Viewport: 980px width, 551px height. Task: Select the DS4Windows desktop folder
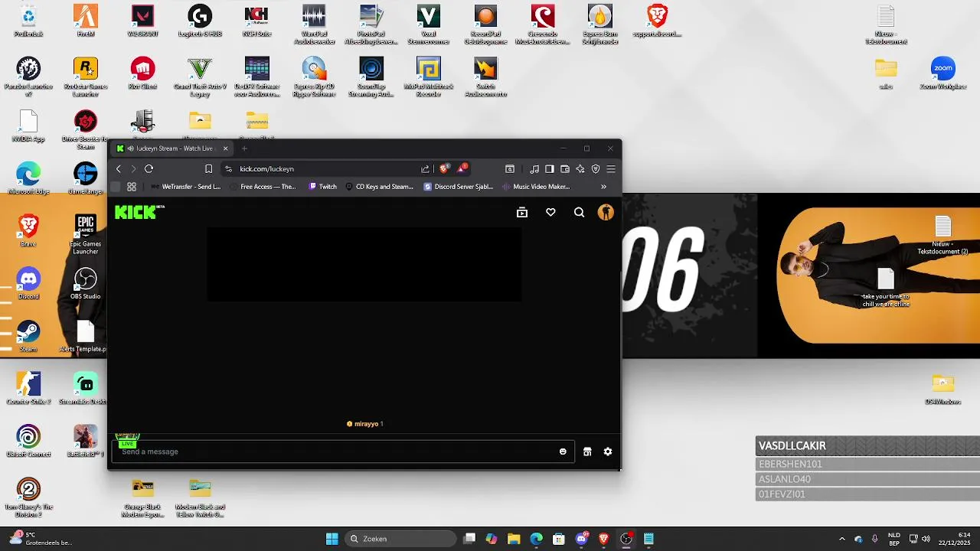(x=942, y=389)
